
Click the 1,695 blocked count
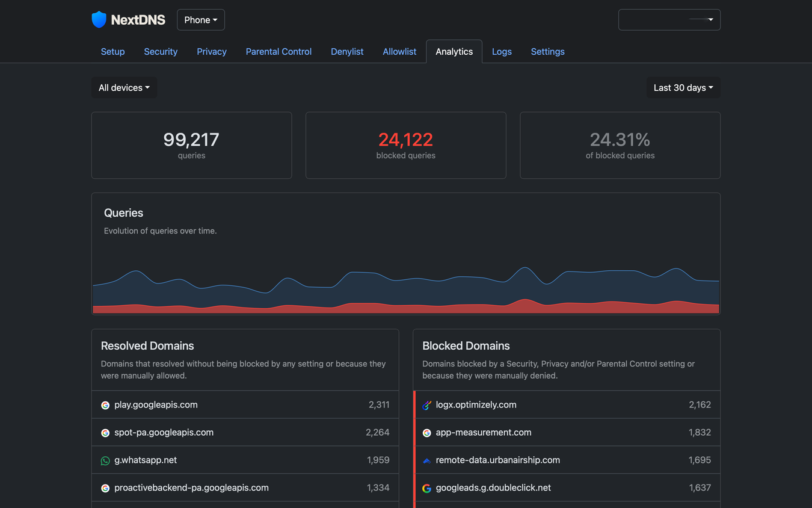point(700,460)
